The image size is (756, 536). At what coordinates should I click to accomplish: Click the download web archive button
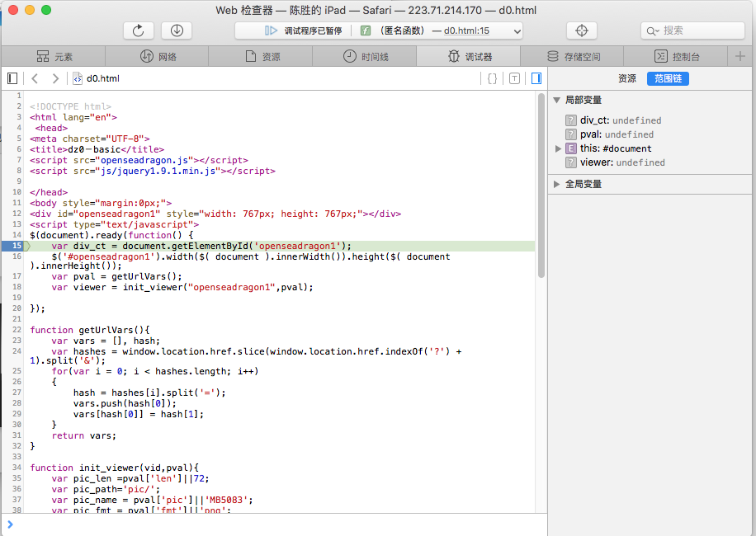[x=177, y=31]
